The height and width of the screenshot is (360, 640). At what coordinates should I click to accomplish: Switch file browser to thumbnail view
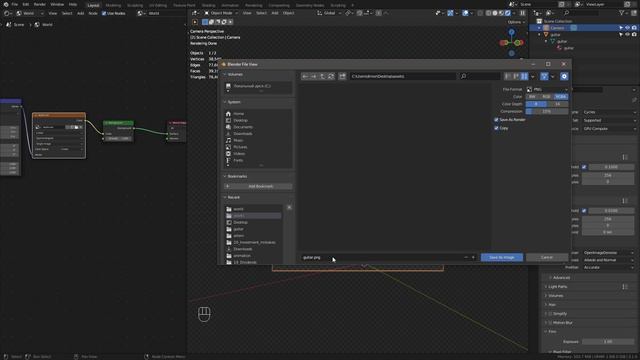524,76
